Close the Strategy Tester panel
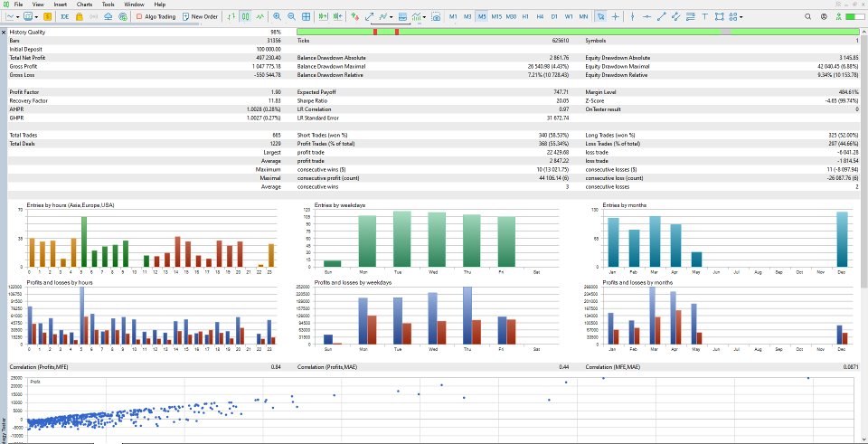This screenshot has height=444, width=868. point(4,33)
